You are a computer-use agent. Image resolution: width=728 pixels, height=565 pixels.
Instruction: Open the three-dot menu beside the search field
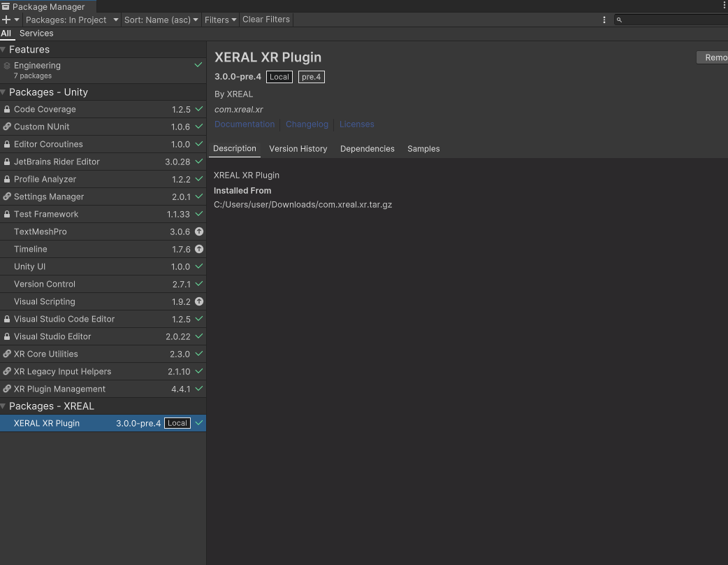604,20
